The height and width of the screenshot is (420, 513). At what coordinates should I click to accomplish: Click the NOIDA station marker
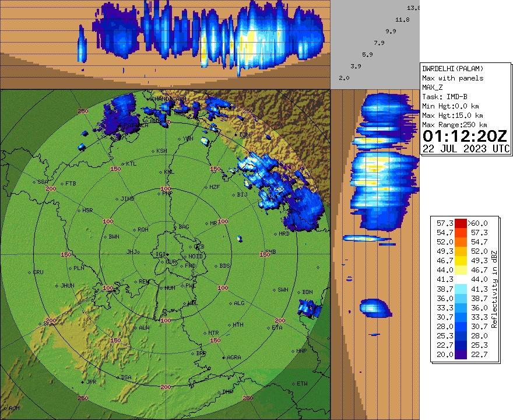[185, 257]
